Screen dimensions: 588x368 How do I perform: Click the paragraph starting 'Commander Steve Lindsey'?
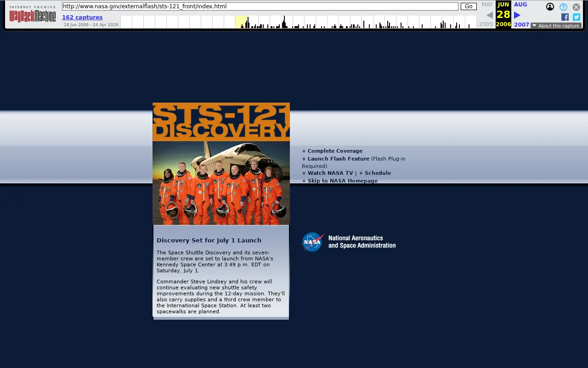[220, 297]
